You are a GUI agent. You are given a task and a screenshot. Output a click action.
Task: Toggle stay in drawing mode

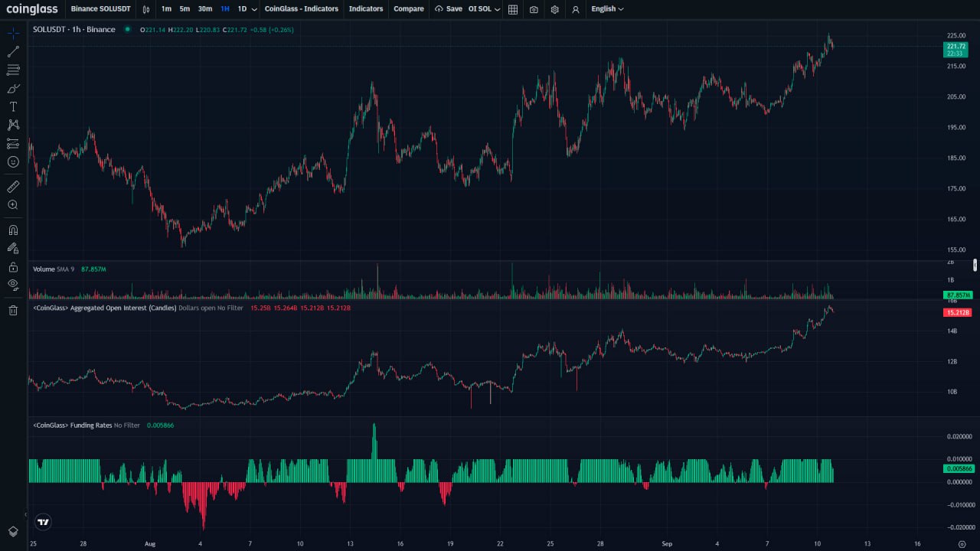[13, 248]
